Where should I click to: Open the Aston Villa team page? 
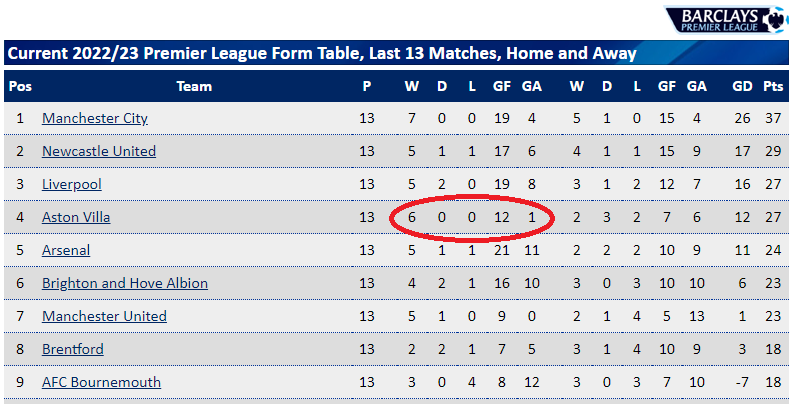76,217
